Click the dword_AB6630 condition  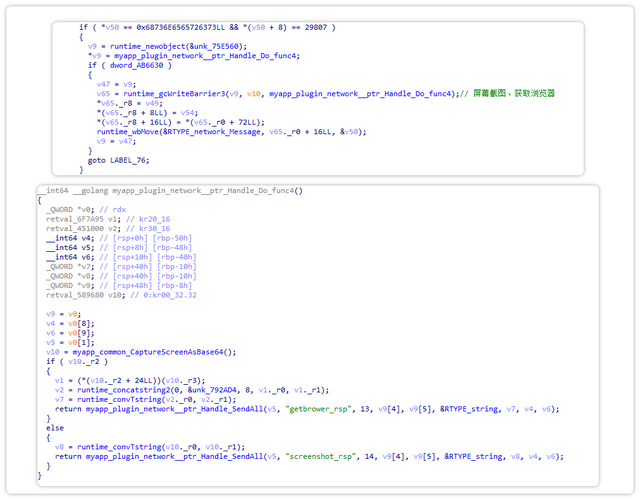tap(136, 65)
